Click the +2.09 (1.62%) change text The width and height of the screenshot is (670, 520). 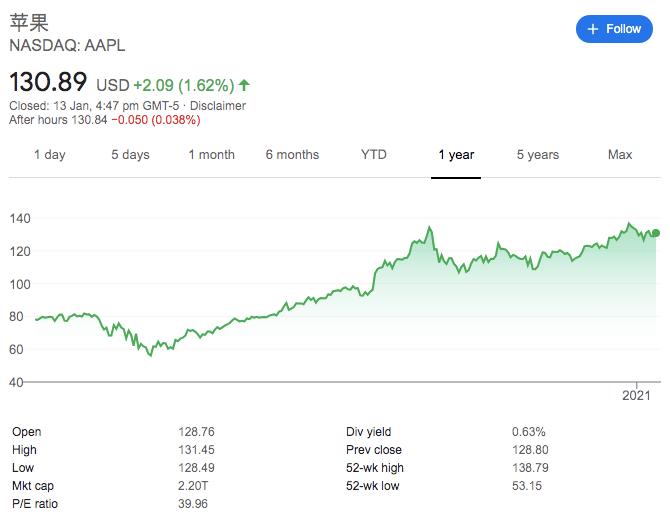coord(184,85)
